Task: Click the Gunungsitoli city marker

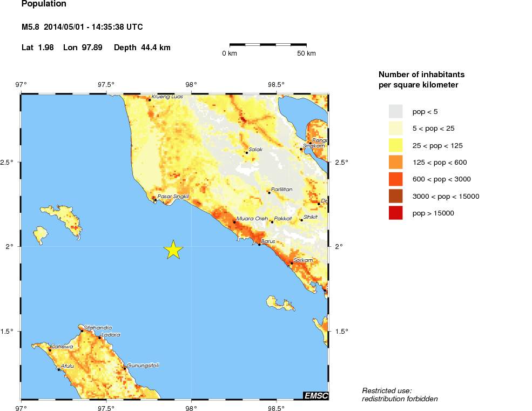Action: 125,368
